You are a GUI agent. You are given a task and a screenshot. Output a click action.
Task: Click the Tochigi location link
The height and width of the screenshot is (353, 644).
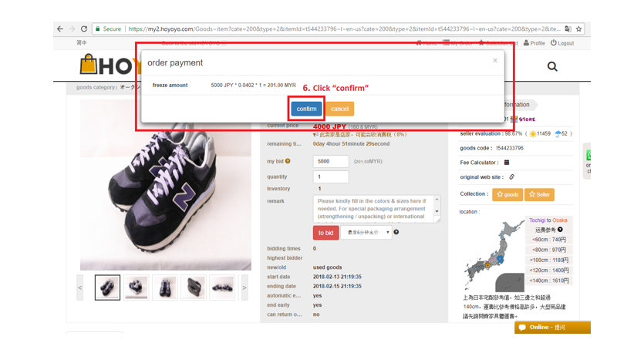click(x=538, y=220)
